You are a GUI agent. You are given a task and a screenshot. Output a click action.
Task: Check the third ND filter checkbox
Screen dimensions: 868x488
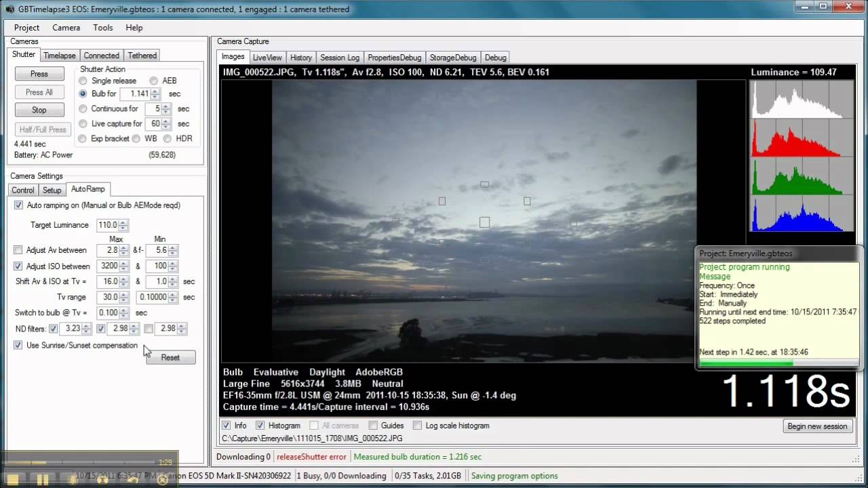(149, 329)
